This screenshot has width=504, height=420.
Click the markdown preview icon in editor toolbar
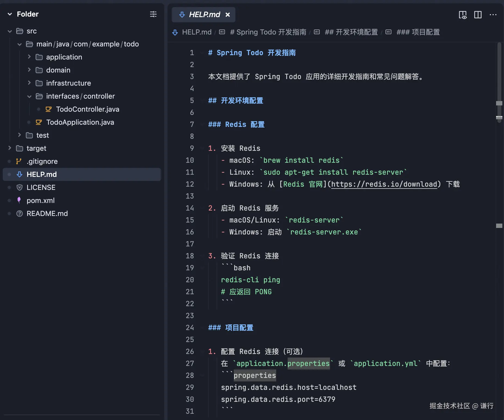(x=463, y=15)
